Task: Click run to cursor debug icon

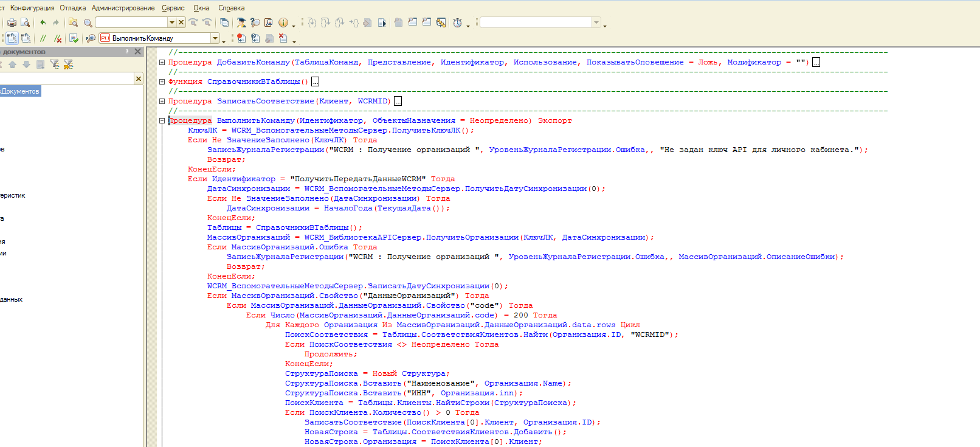Action: click(354, 23)
